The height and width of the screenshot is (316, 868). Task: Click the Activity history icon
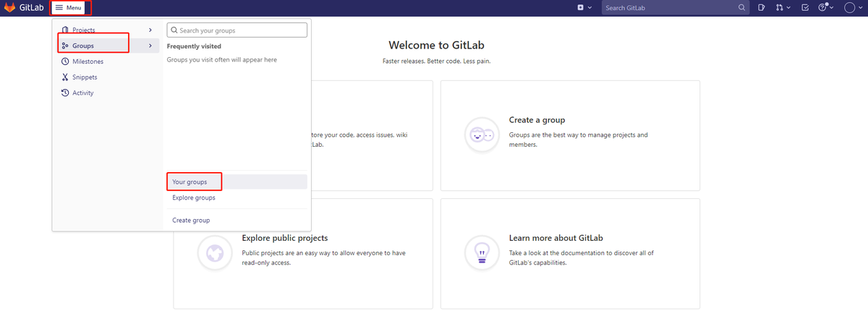coord(65,93)
